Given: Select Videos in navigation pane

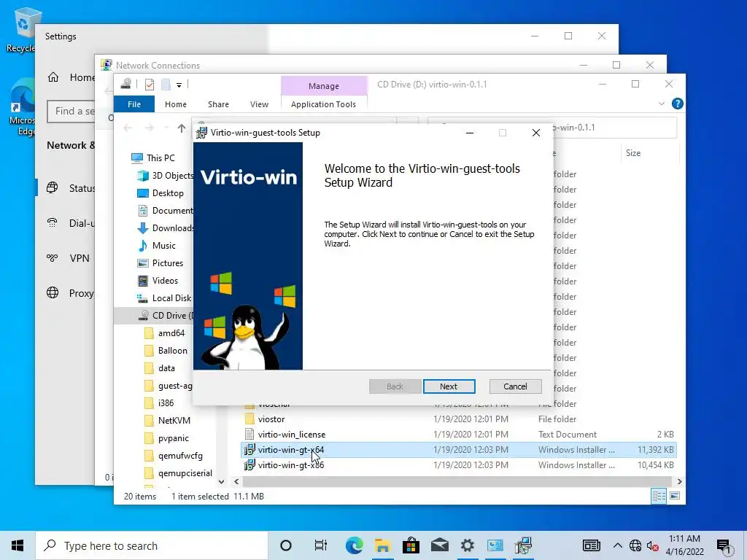Looking at the screenshot, I should (x=158, y=281).
